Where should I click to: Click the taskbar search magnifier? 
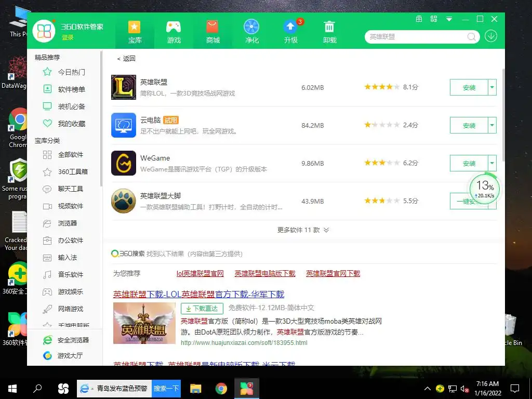coord(37,388)
